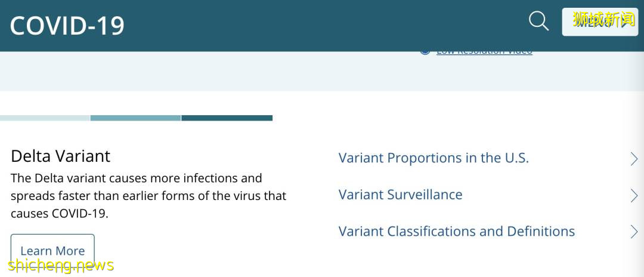Viewport: 644px width, 277px height.
Task: Expand the Variant Proportions chevron arrow
Action: point(634,158)
